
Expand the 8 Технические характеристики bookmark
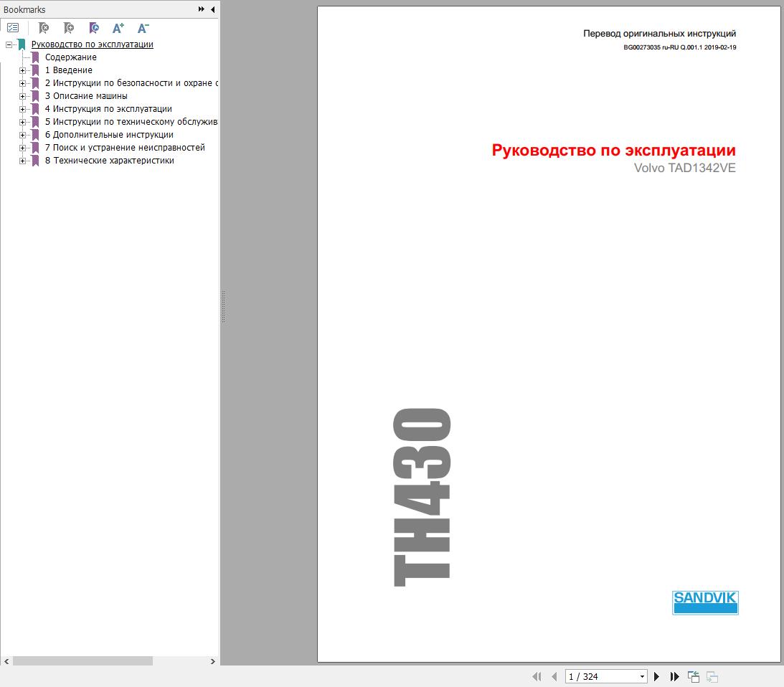click(22, 161)
